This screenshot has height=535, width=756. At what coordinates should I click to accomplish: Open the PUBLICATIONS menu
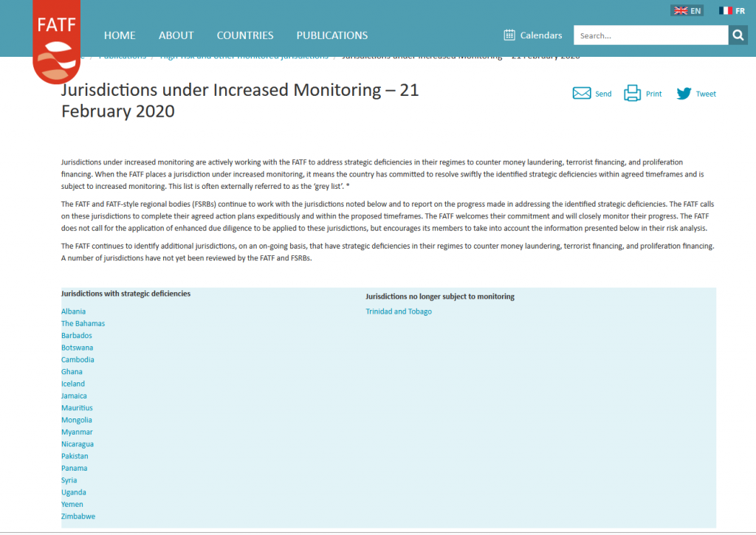point(331,35)
